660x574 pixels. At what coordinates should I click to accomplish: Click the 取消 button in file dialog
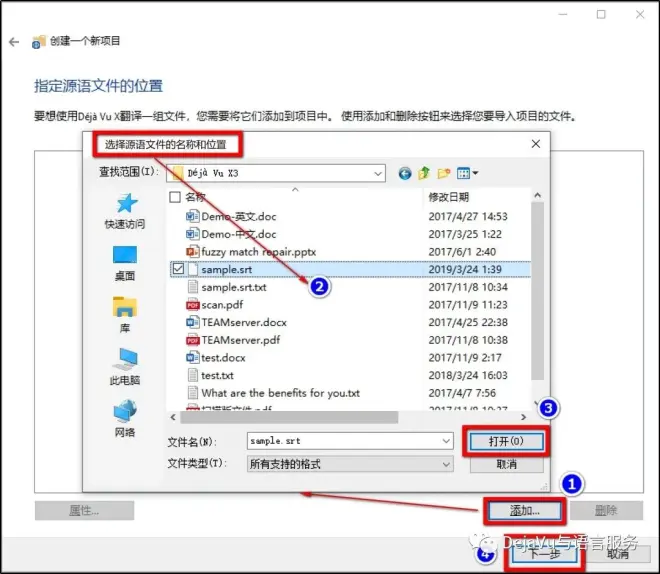[506, 464]
